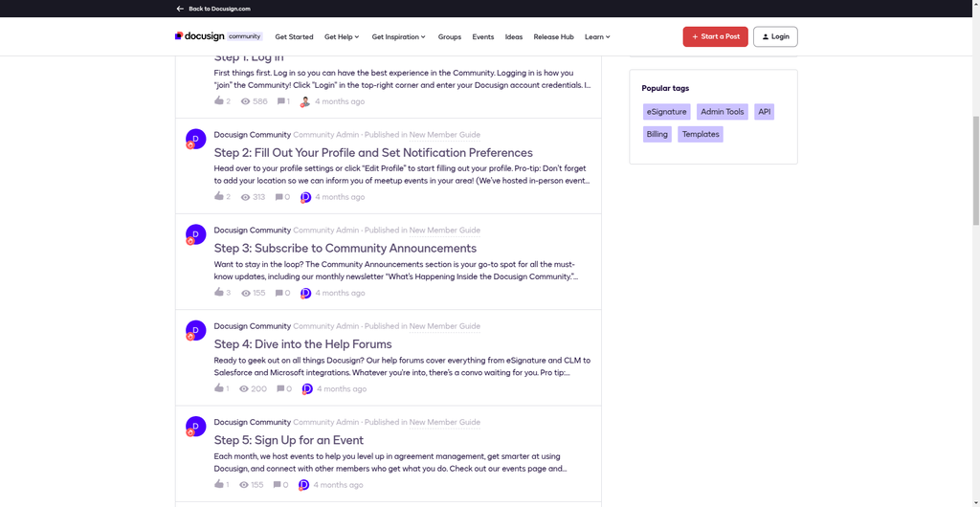Click the Docusign Community avatar on Step 2 post
This screenshot has height=507, width=980.
195,139
